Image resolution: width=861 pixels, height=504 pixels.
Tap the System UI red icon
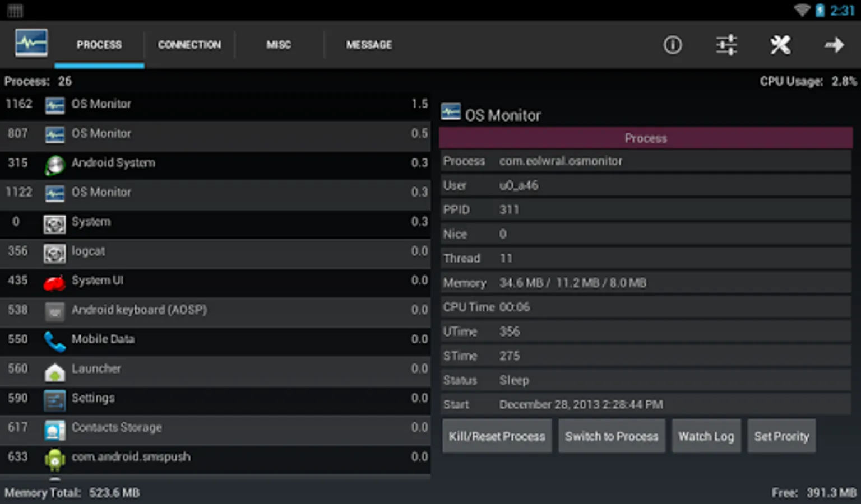pyautogui.click(x=55, y=283)
